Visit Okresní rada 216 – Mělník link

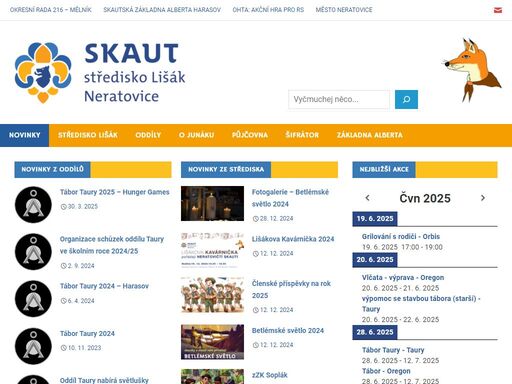pos(51,10)
